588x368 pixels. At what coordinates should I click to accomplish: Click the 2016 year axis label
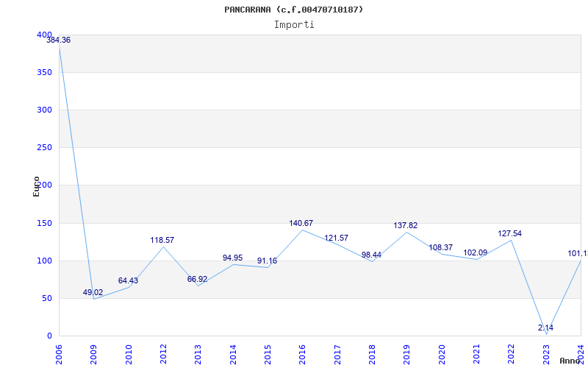pos(302,353)
